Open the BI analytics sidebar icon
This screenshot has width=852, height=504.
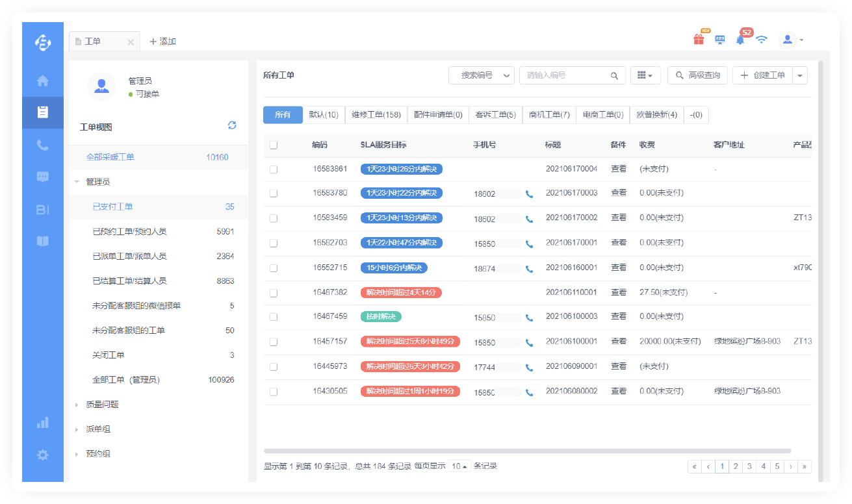pos(43,209)
